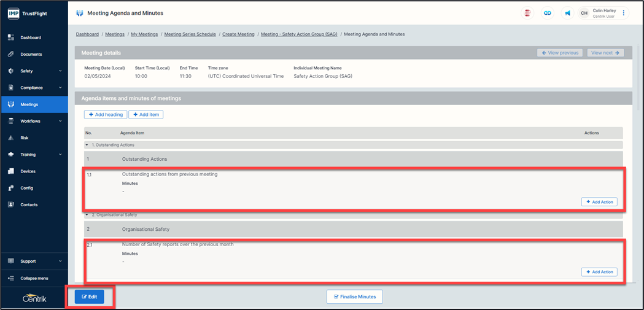644x310 pixels.
Task: Select Meetings in the sidebar
Action: click(x=29, y=104)
